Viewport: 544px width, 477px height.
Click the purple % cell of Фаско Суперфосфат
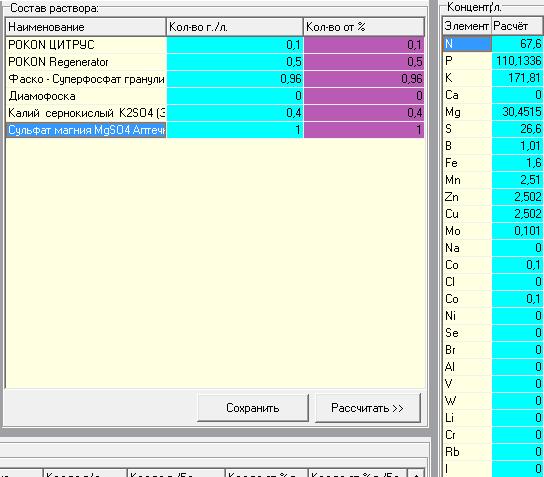364,79
